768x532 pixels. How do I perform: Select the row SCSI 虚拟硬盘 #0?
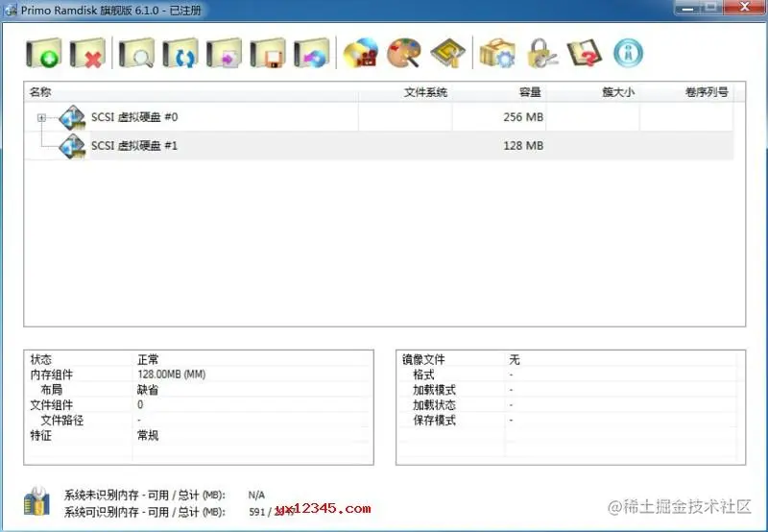[x=378, y=117]
